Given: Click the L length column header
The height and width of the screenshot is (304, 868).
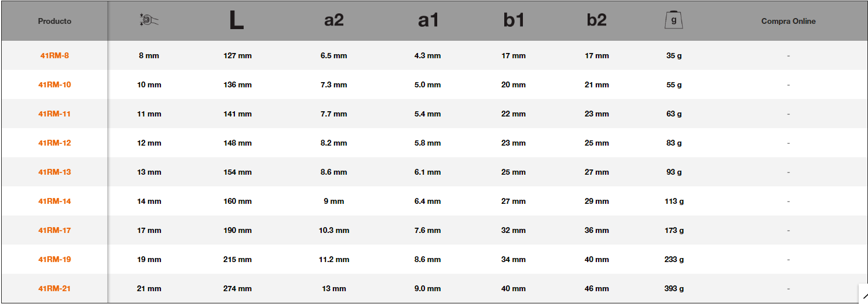Looking at the screenshot, I should coord(236,21).
